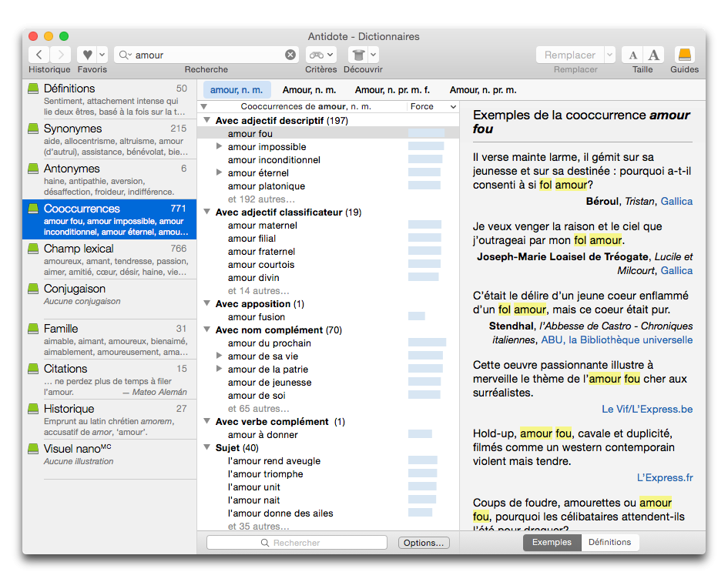Decrease text size with small A

coord(632,55)
